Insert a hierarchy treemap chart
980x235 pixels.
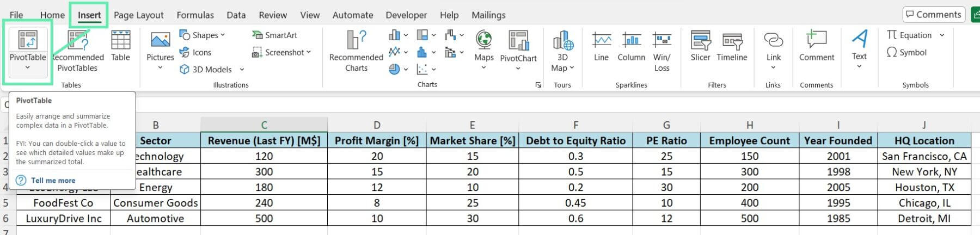(426, 35)
